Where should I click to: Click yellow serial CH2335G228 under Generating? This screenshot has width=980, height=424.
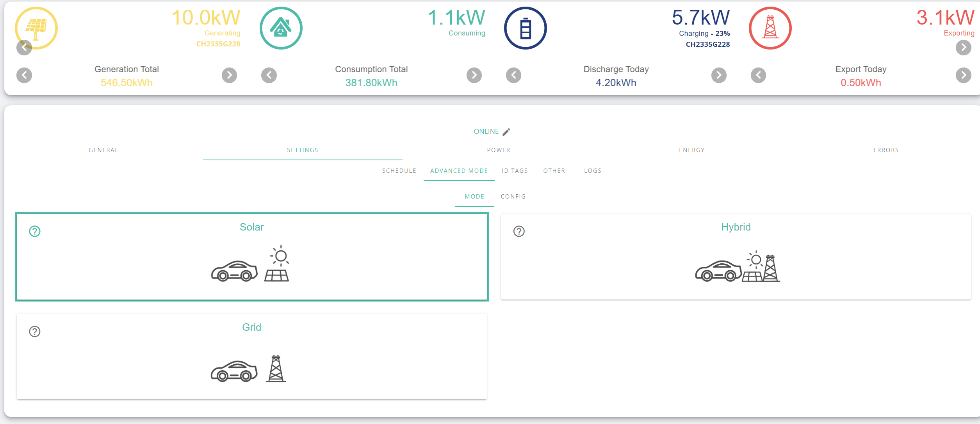pyautogui.click(x=218, y=44)
